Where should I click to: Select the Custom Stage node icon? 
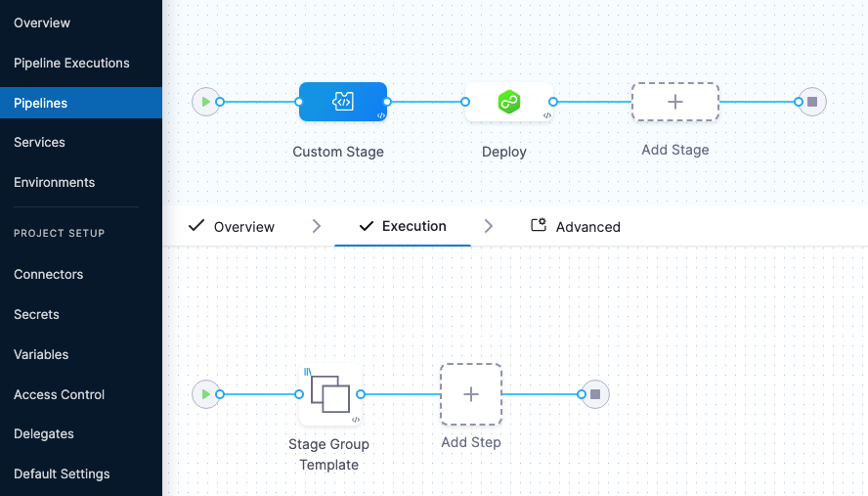(x=342, y=102)
